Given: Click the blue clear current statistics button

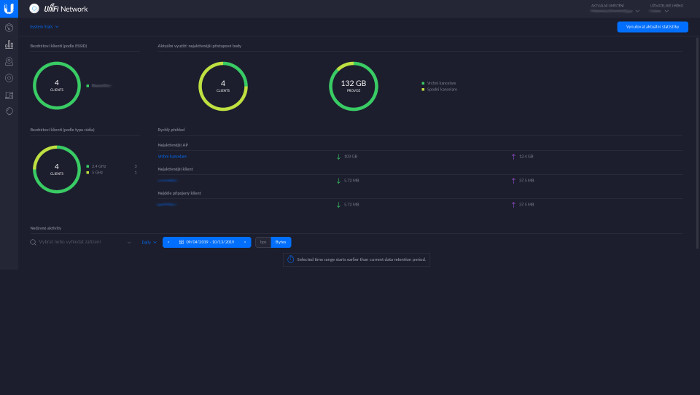Looking at the screenshot, I should pyautogui.click(x=652, y=27).
